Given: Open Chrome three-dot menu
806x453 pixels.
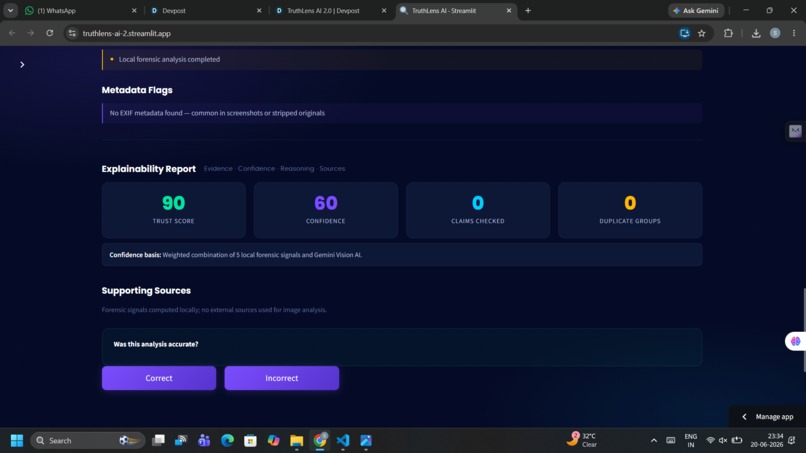Looking at the screenshot, I should tap(794, 33).
